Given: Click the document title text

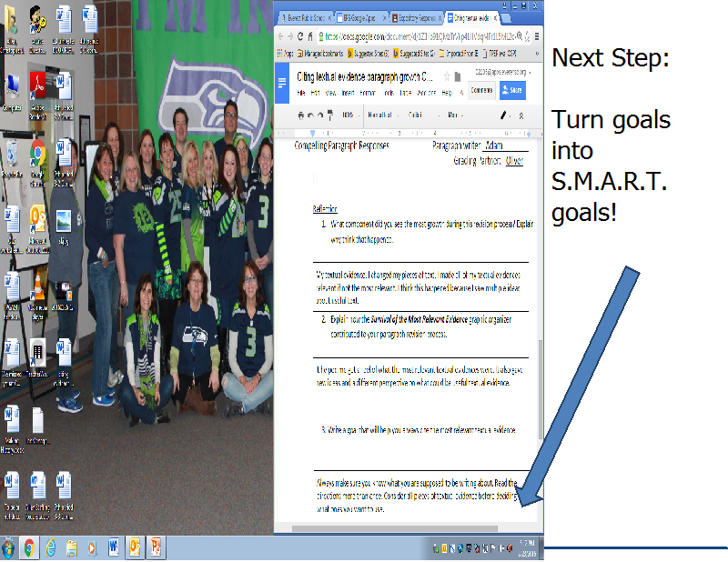Looking at the screenshot, I should pyautogui.click(x=365, y=77).
